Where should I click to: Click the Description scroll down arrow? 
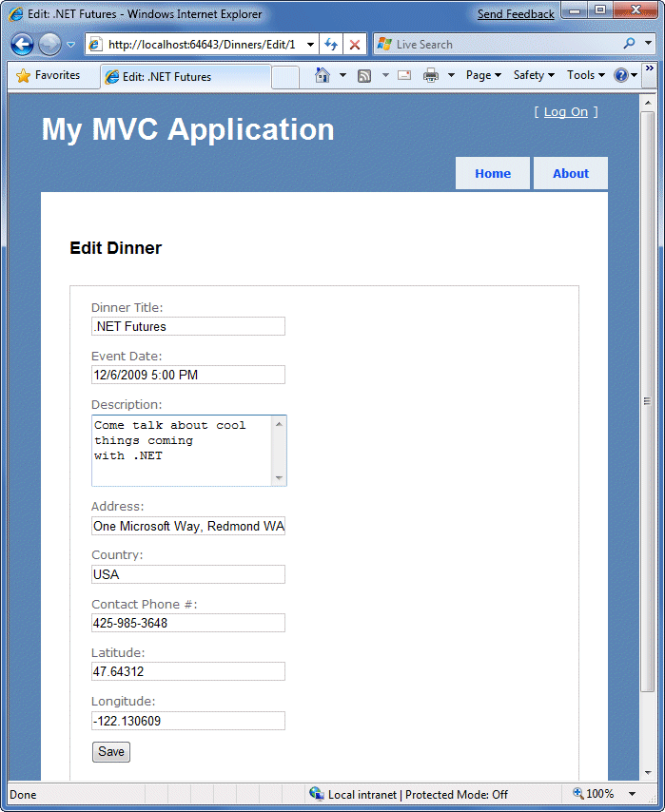(279, 477)
